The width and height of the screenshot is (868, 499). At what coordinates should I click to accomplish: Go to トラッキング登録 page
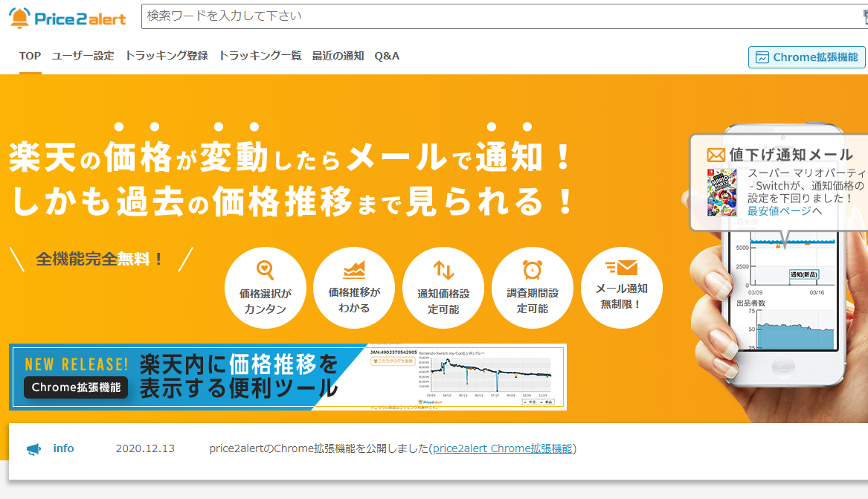[x=167, y=56]
